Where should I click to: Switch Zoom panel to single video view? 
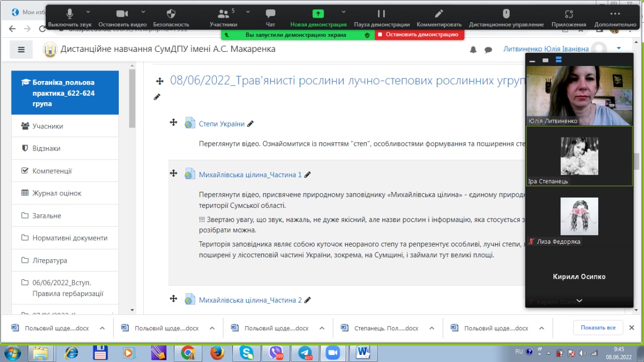(x=545, y=60)
